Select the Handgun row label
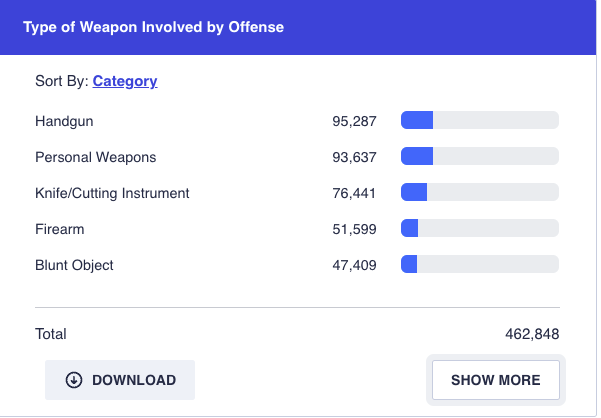This screenshot has height=418, width=601. [64, 121]
